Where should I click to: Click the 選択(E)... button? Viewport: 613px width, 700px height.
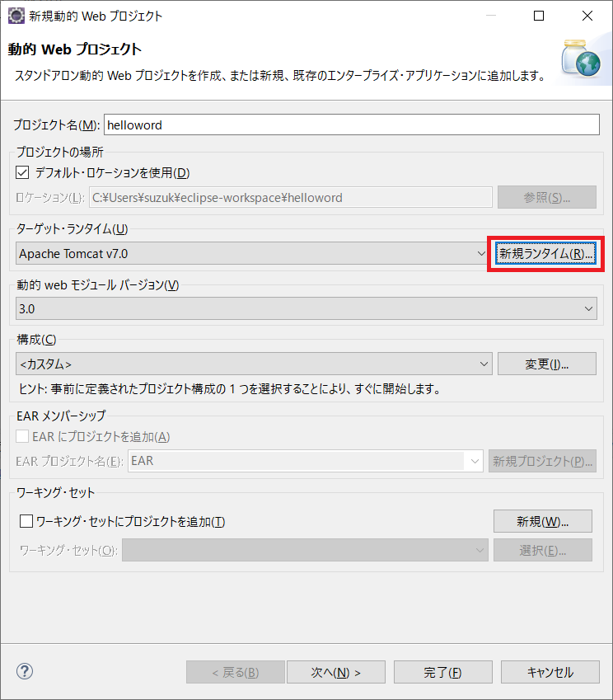542,550
